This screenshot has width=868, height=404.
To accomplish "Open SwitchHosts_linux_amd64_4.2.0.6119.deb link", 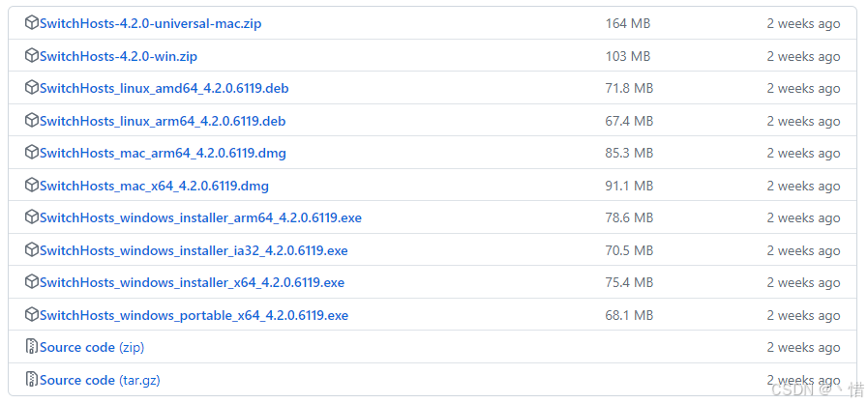I will coord(164,88).
